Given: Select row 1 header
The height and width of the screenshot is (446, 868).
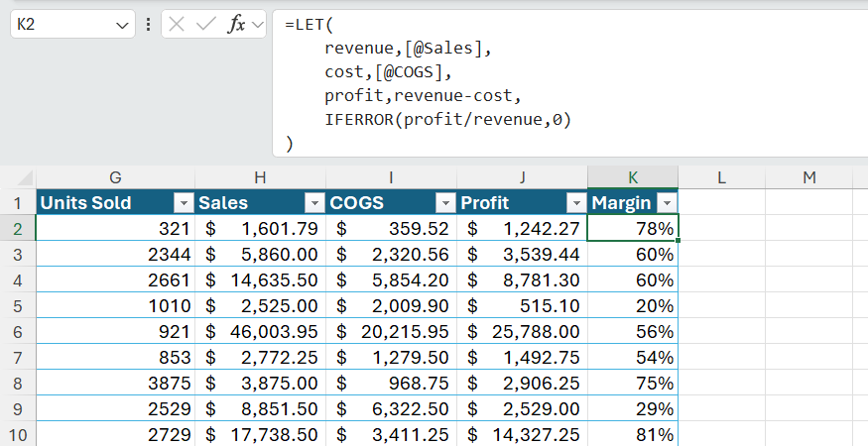Looking at the screenshot, I should [18, 202].
